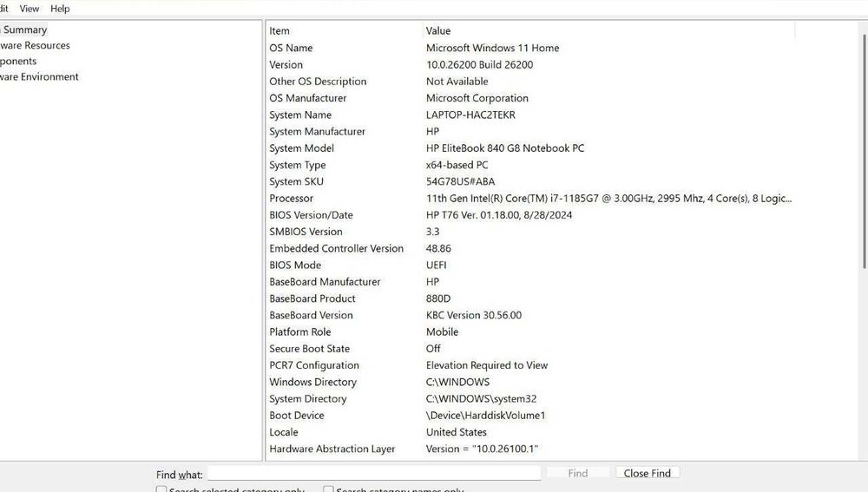Click the value KBC Version 30.56.00
Screen dimensions: 868x492
point(473,316)
